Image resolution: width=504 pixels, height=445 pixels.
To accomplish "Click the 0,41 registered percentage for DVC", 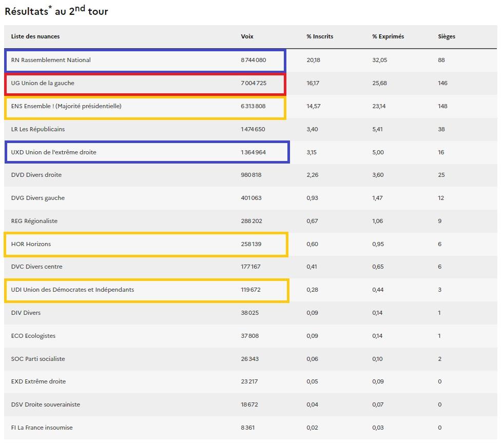I will pyautogui.click(x=312, y=267).
